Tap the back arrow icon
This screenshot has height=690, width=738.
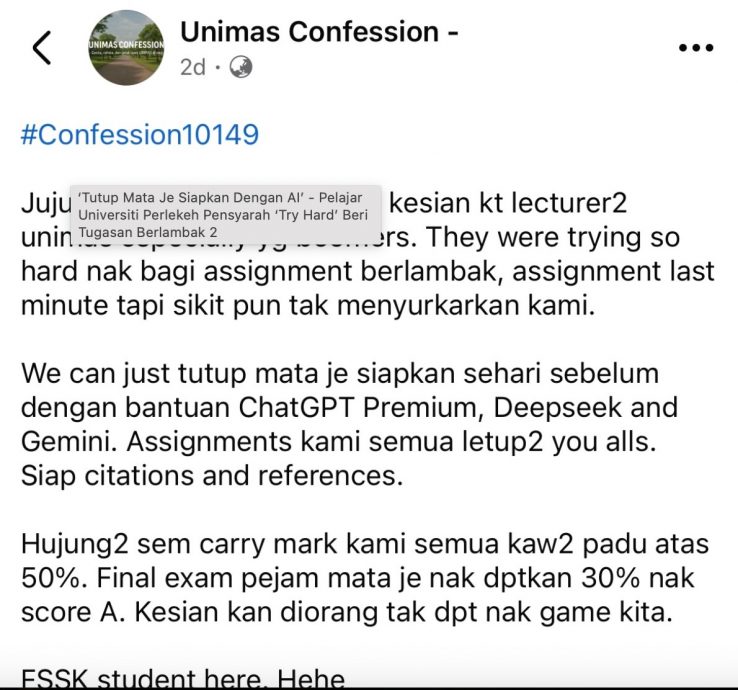42,48
